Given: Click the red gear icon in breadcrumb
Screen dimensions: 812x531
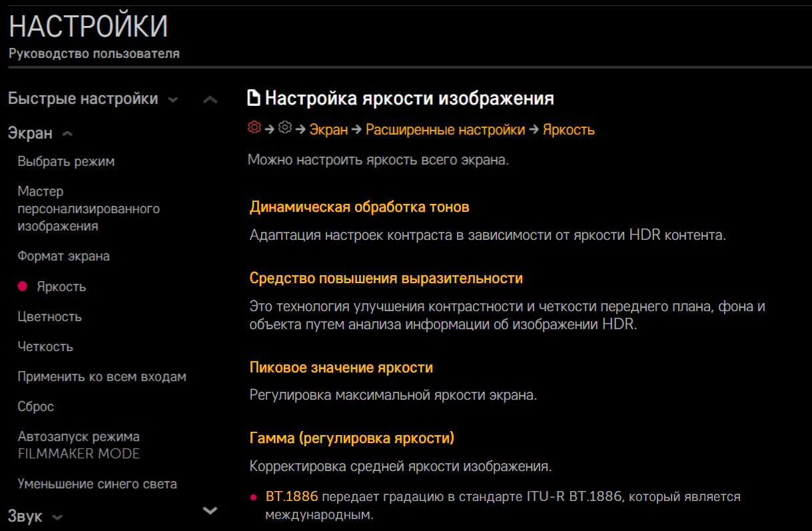Looking at the screenshot, I should [x=254, y=129].
